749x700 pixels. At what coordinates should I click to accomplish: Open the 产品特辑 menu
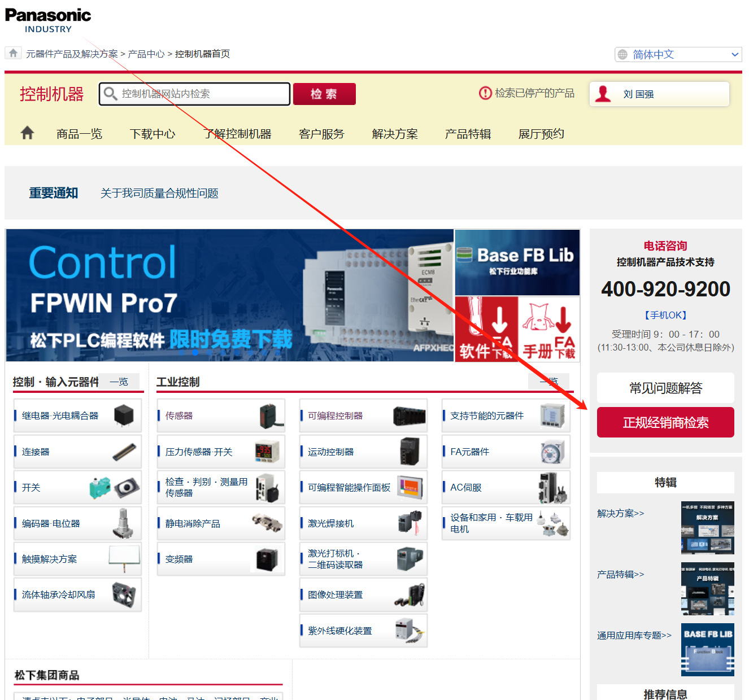pos(468,134)
